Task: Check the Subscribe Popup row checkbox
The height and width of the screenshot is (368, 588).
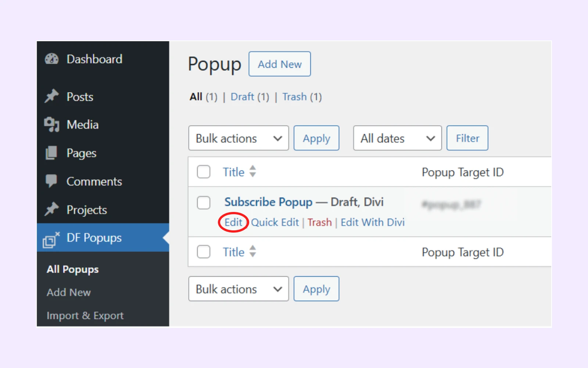Action: click(204, 203)
